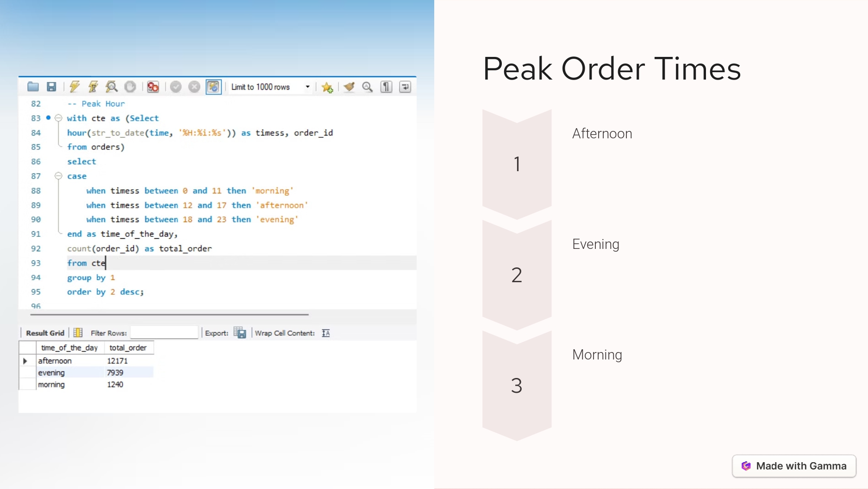Select step 3 chevron shape

[x=517, y=385]
